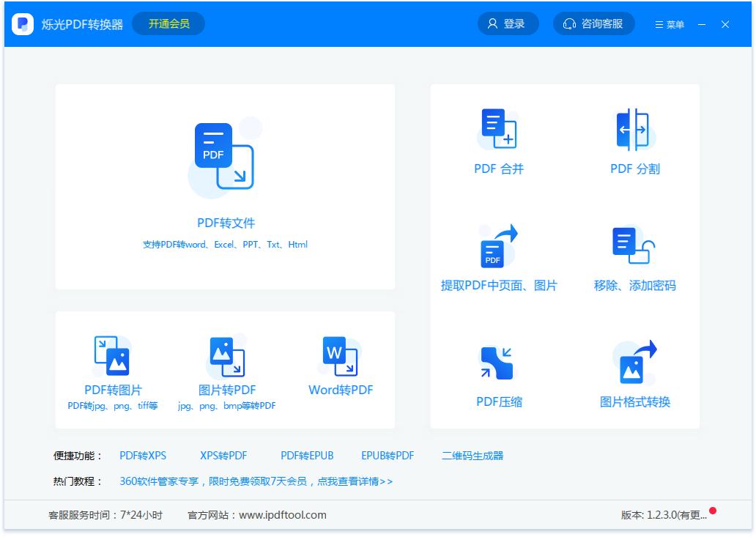
Task: Click the XPS转PDF link
Action: (x=224, y=456)
